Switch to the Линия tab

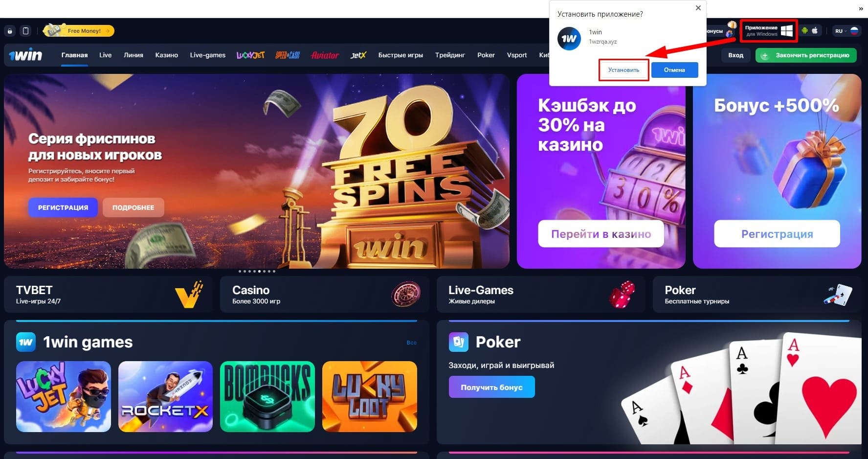click(x=134, y=55)
